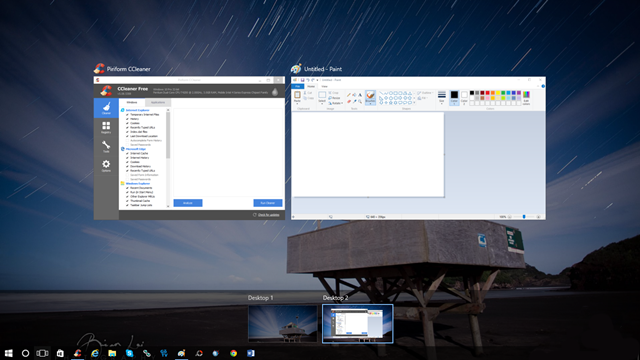Click the Analyze button in CCleaner

pyautogui.click(x=188, y=203)
